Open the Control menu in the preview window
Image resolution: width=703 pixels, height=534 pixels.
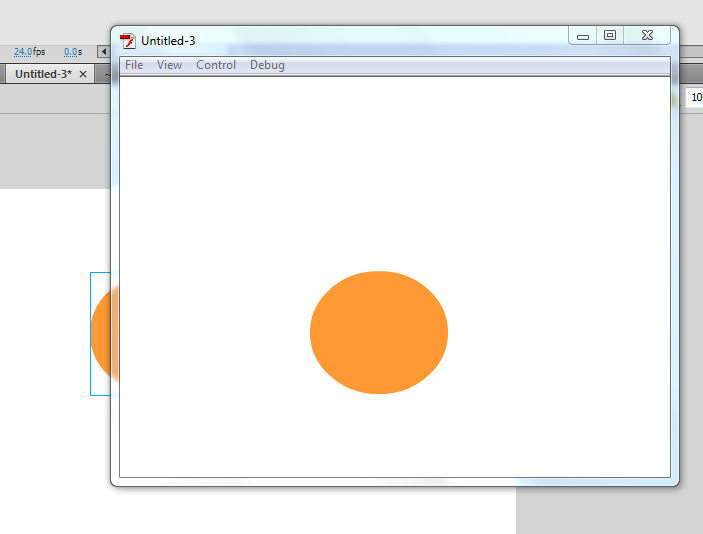(x=216, y=65)
